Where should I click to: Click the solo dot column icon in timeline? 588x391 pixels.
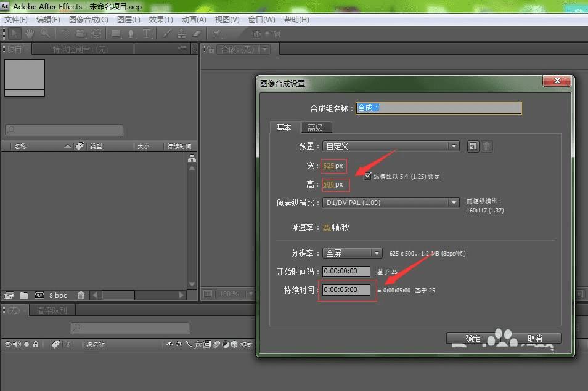click(27, 344)
